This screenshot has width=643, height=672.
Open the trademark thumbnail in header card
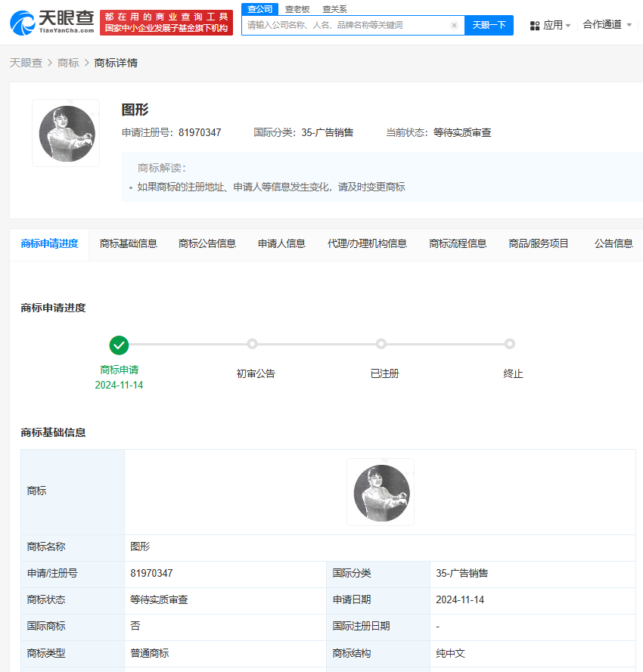pyautogui.click(x=66, y=133)
